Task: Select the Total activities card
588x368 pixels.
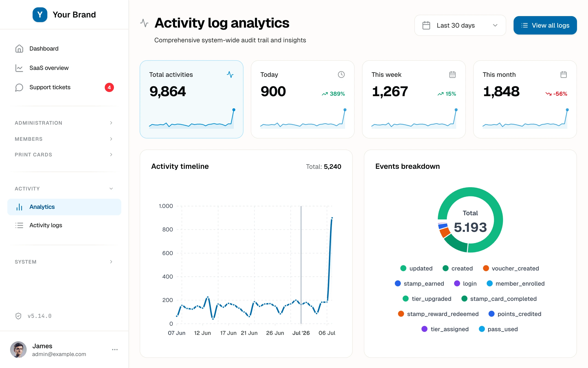Action: click(192, 99)
